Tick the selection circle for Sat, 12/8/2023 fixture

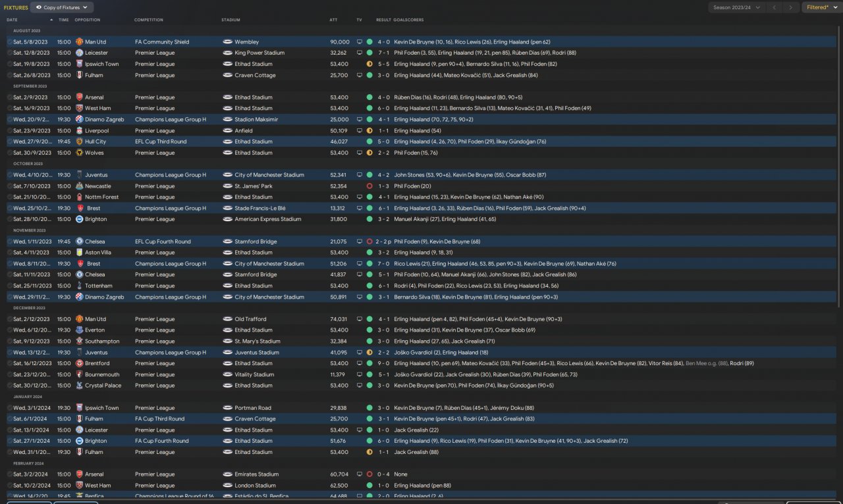pos(9,53)
